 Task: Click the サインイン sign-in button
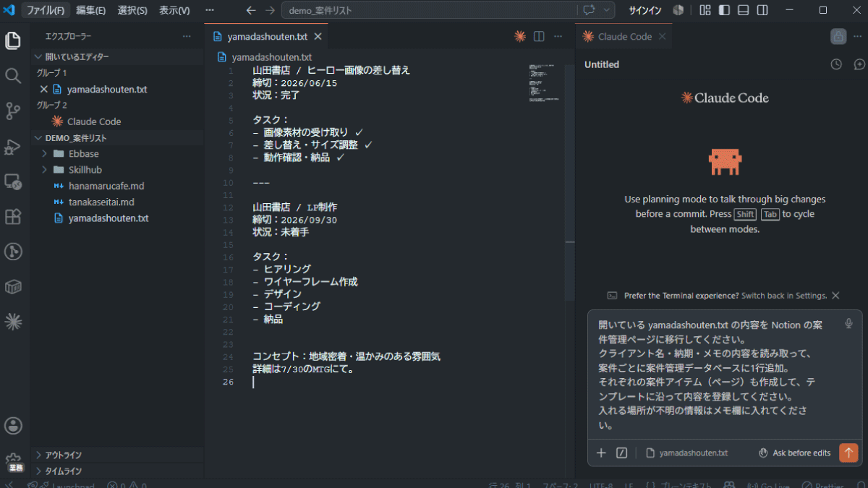click(x=644, y=10)
